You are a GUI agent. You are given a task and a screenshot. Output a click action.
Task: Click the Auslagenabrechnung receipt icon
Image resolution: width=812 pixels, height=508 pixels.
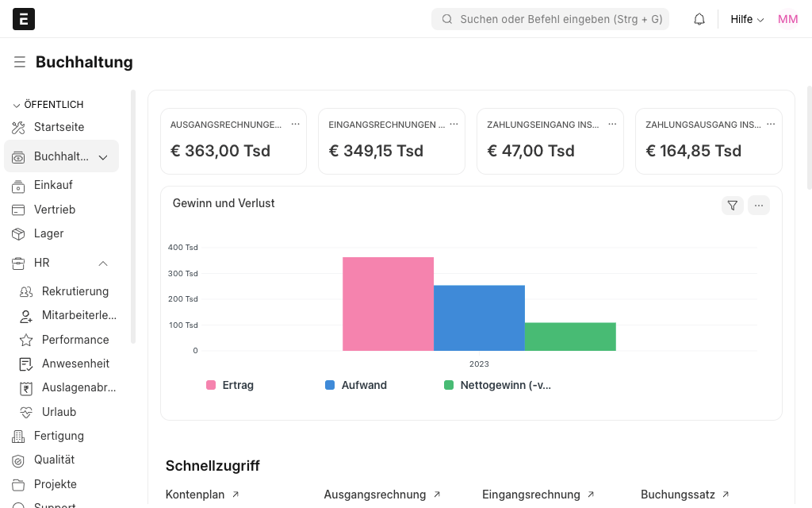[26, 388]
